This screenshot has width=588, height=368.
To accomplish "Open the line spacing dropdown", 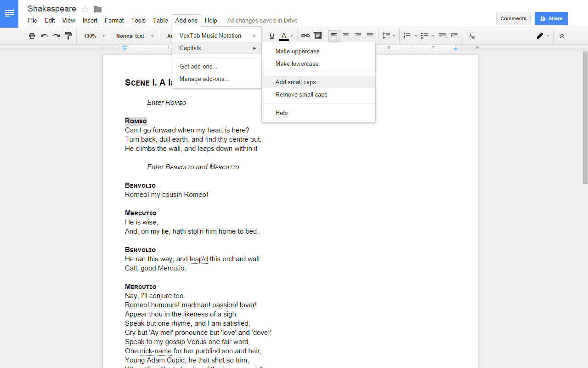I will (x=389, y=36).
